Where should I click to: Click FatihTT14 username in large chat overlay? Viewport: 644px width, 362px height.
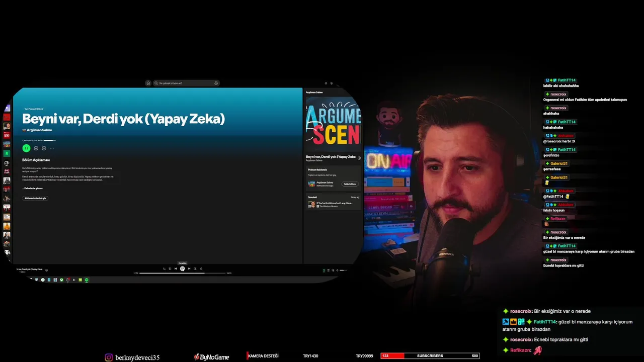(x=545, y=322)
